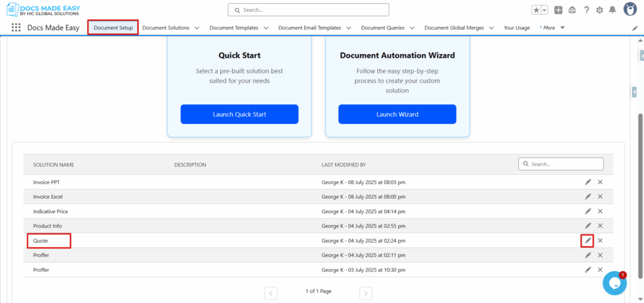Select the Product Info solution name
The width and height of the screenshot is (644, 303).
pyautogui.click(x=47, y=226)
